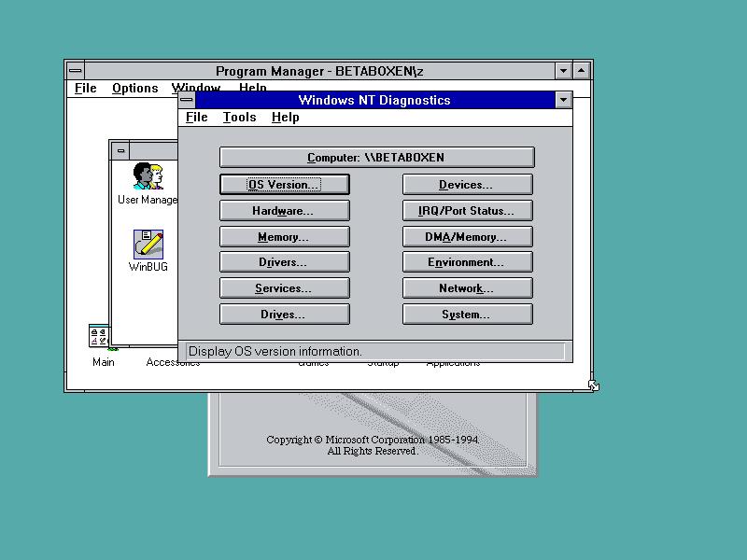Click the Services... button
Image resolution: width=747 pixels, height=560 pixels.
(285, 288)
